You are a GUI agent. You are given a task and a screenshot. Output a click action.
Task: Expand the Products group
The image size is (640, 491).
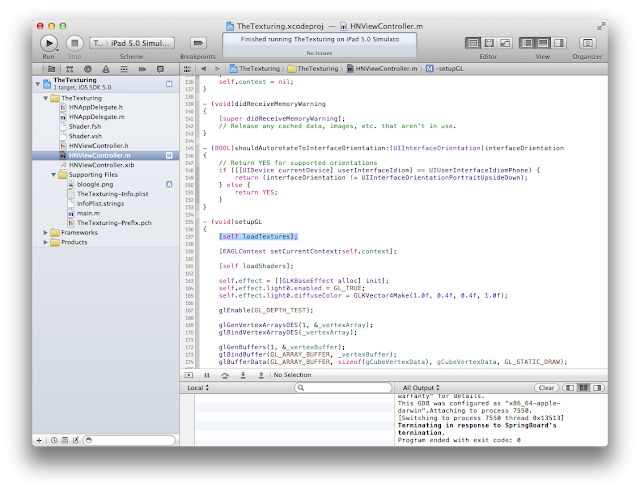pos(46,242)
